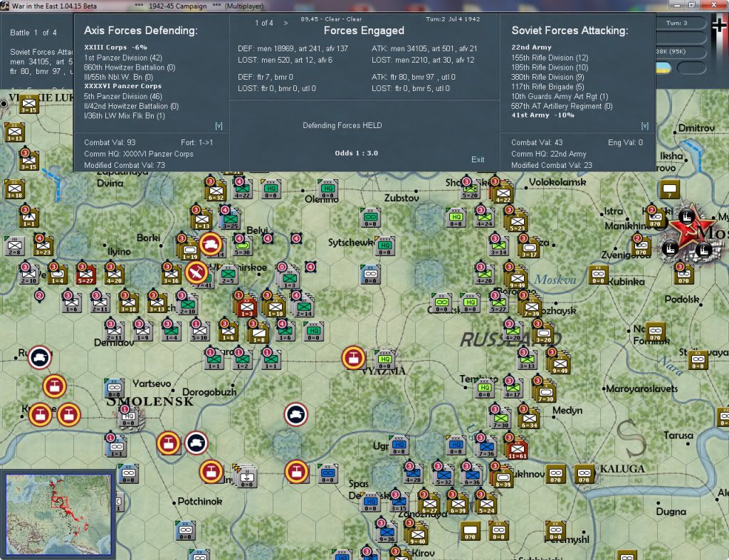The image size is (729, 560).
Task: Expand the Soviet Forces Attacking unit list
Action: (645, 126)
